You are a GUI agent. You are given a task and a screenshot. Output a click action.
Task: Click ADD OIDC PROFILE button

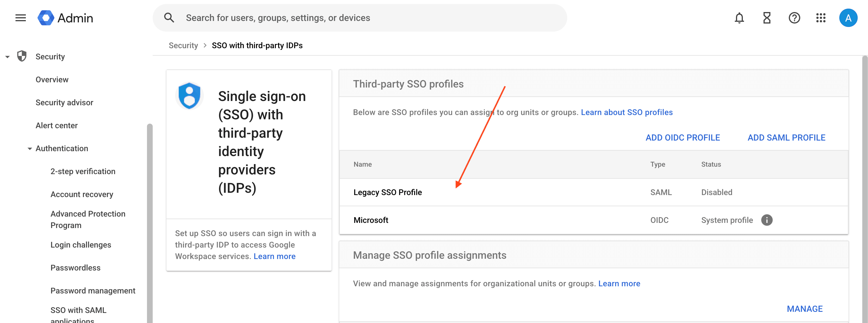click(x=683, y=137)
